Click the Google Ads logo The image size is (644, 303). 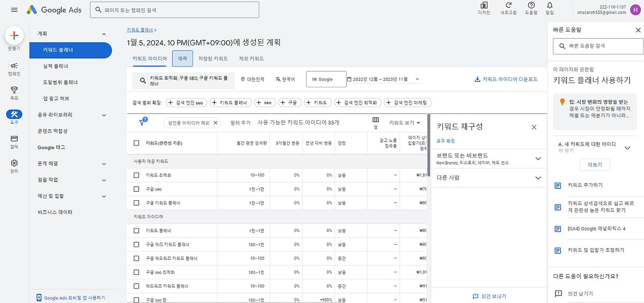coord(54,10)
